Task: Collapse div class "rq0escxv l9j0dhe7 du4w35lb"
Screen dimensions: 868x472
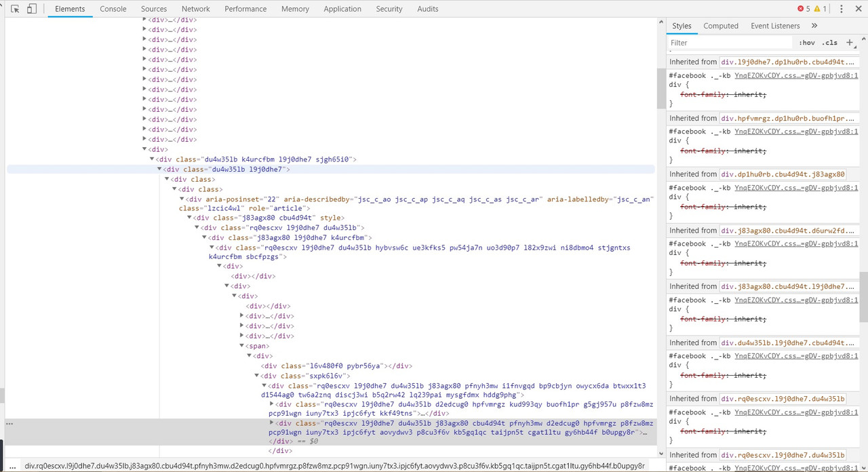Action: coord(197,228)
